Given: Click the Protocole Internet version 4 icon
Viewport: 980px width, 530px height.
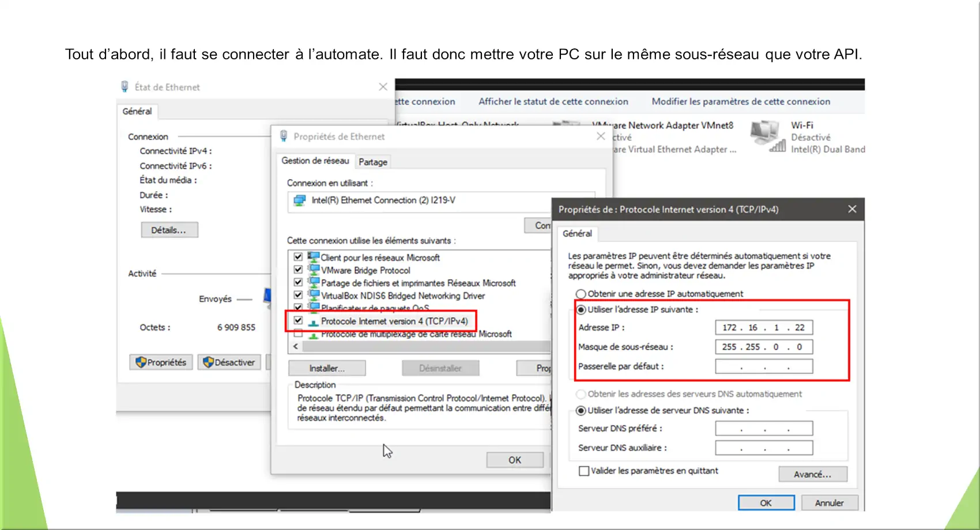Looking at the screenshot, I should [x=314, y=321].
